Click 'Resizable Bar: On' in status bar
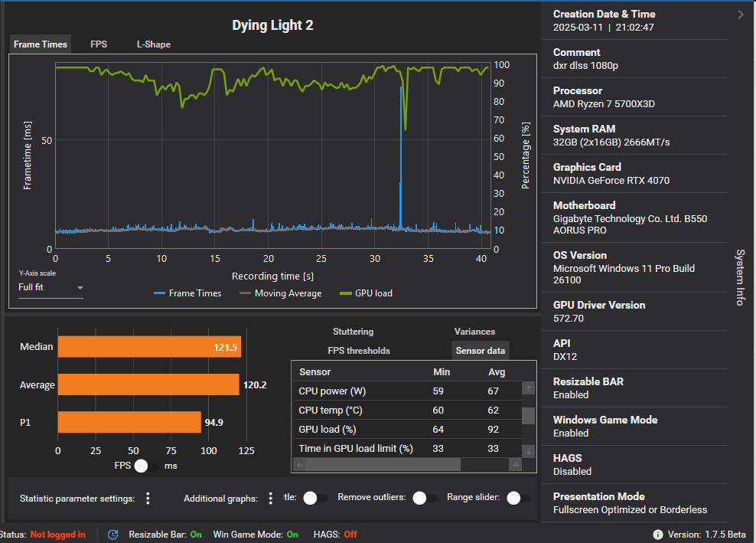Screen dimensions: 756x543 (x=165, y=535)
